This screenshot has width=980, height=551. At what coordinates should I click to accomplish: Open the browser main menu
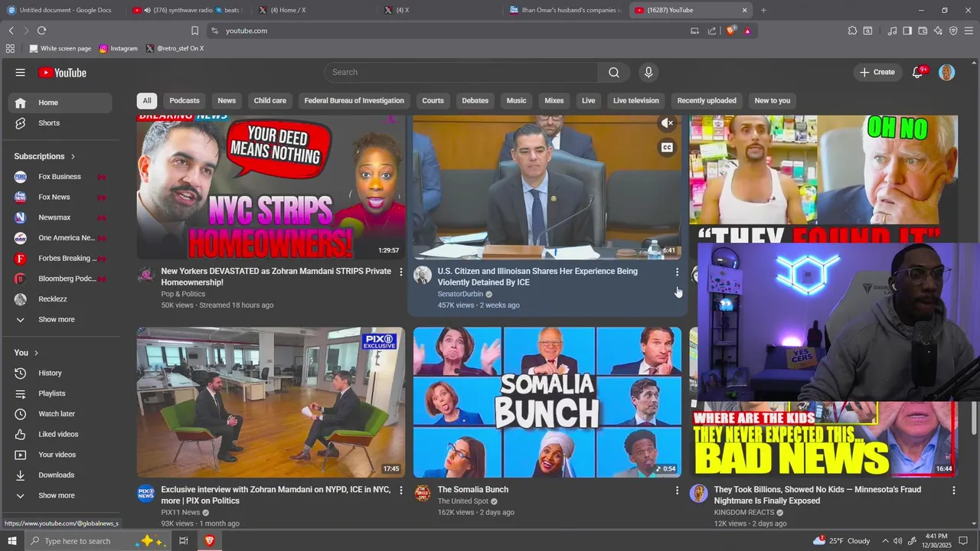click(969, 31)
